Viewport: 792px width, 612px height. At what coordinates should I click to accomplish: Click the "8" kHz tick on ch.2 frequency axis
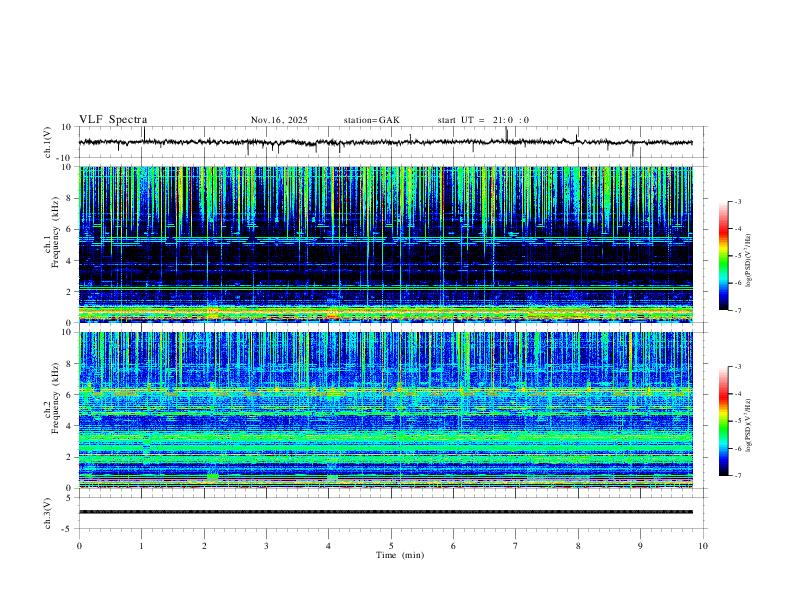pyautogui.click(x=70, y=363)
